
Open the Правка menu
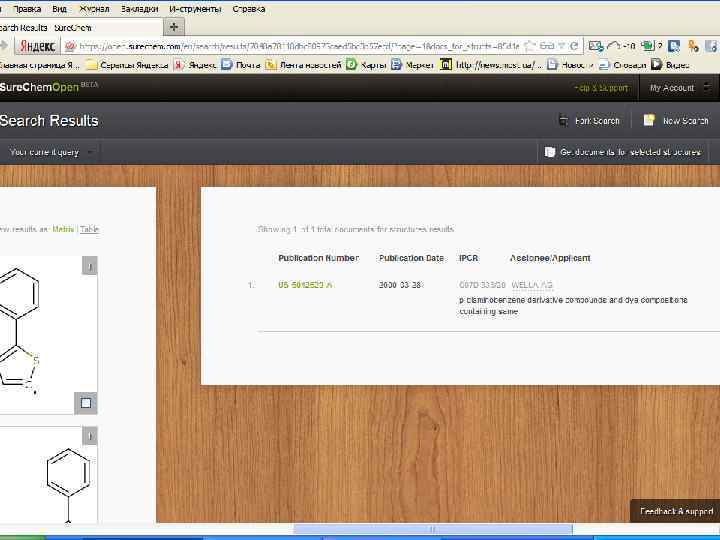27,9
